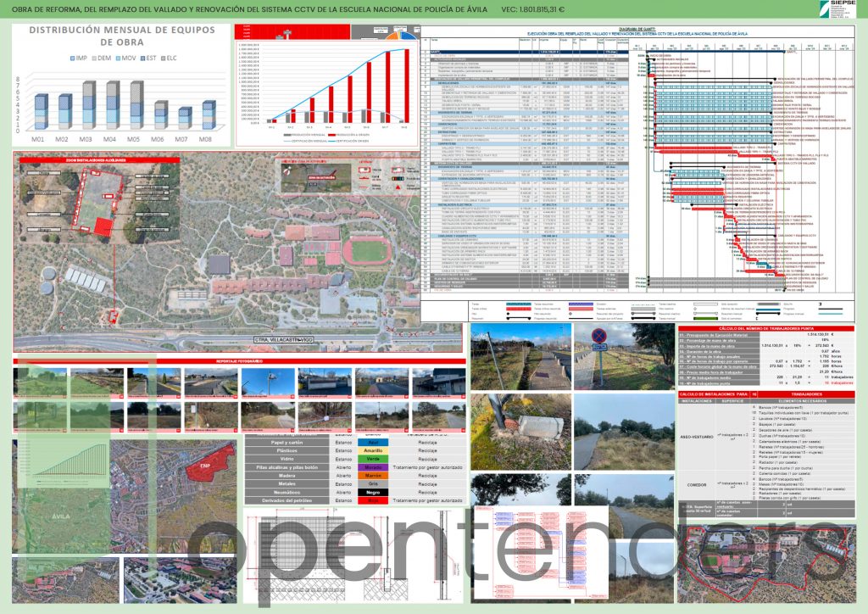Click the "COMEDOR" cell

point(697,484)
